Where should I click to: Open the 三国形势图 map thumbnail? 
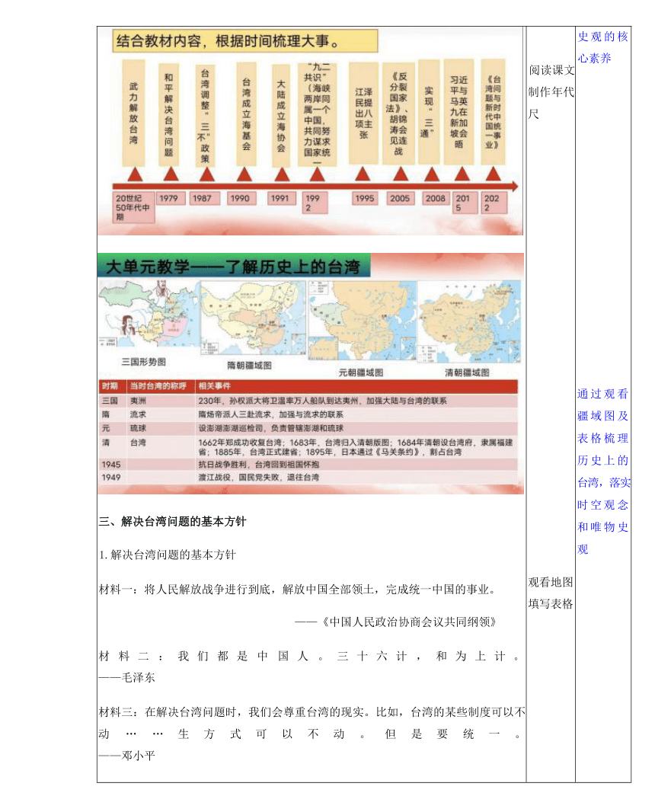point(149,315)
